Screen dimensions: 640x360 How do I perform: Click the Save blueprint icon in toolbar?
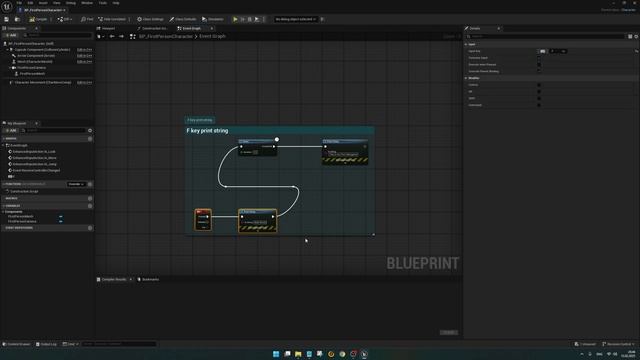point(7,19)
